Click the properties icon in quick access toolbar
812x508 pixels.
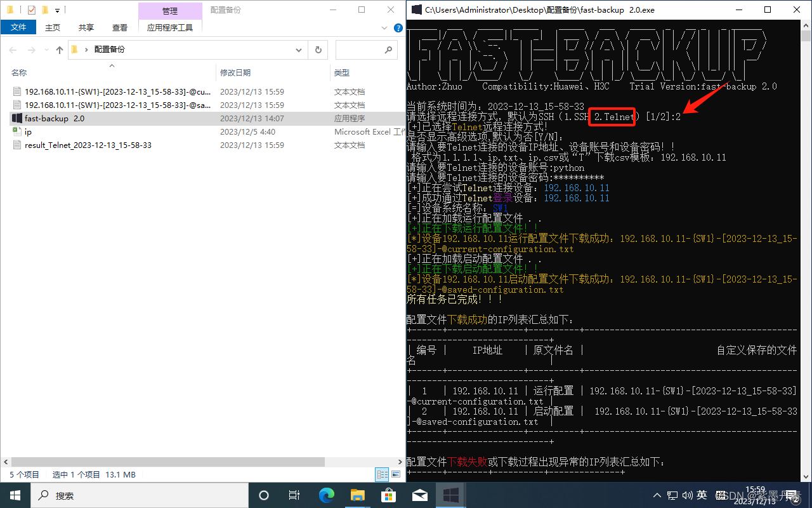pyautogui.click(x=32, y=10)
